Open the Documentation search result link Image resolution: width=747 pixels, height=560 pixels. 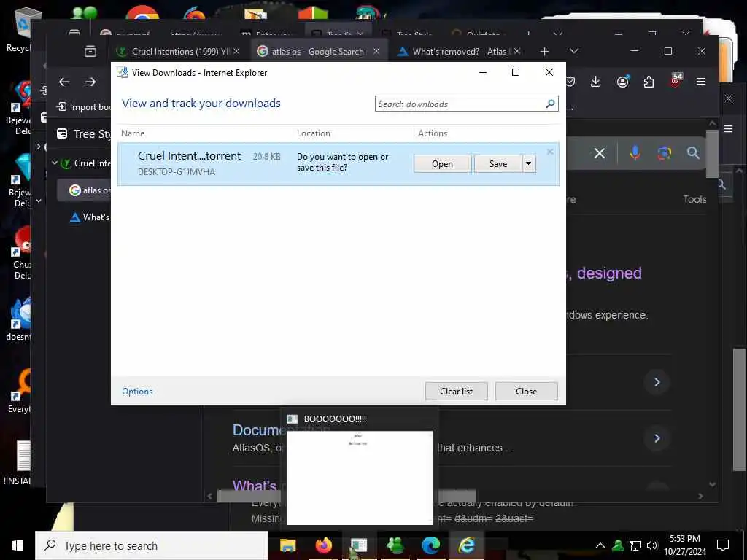pos(259,430)
